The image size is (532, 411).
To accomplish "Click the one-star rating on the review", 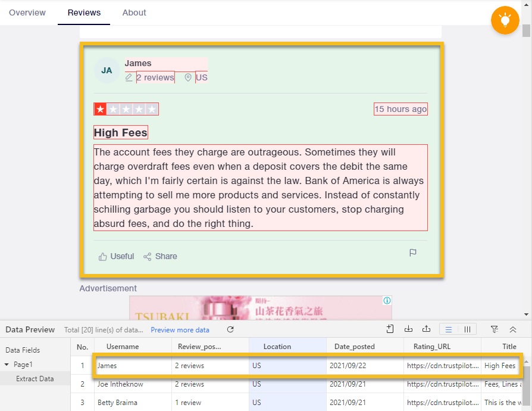I will (100, 109).
